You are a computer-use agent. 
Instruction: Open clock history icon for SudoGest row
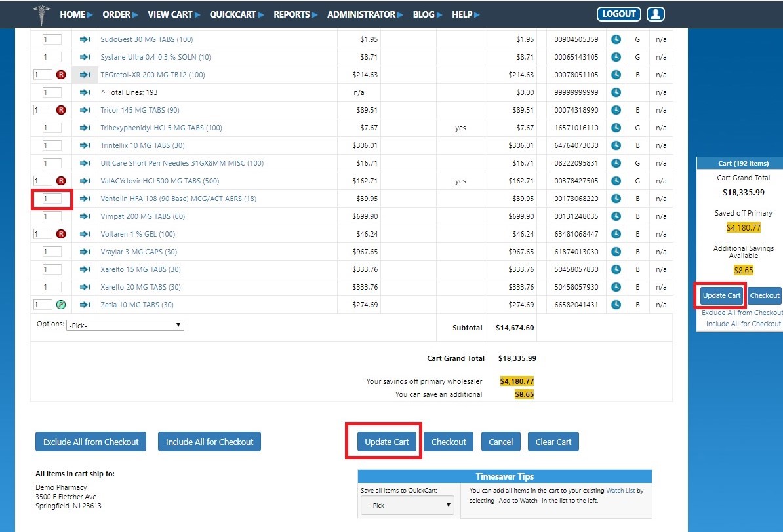(x=616, y=39)
